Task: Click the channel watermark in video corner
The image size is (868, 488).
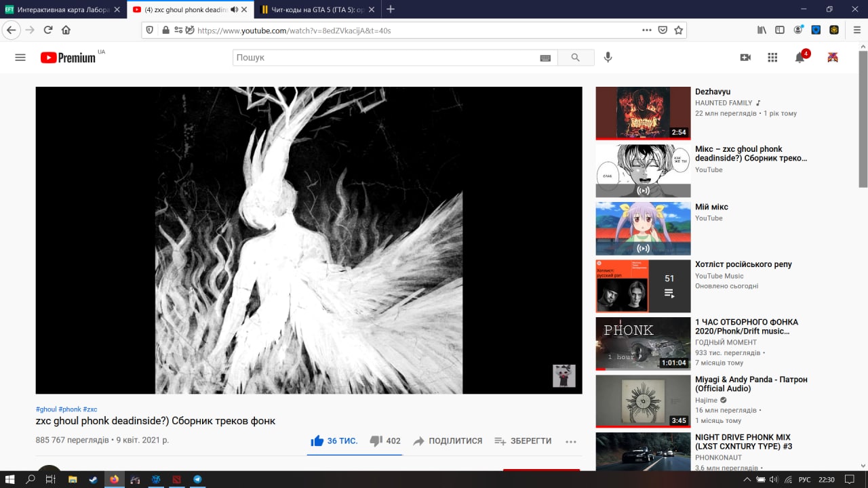Action: pyautogui.click(x=564, y=375)
